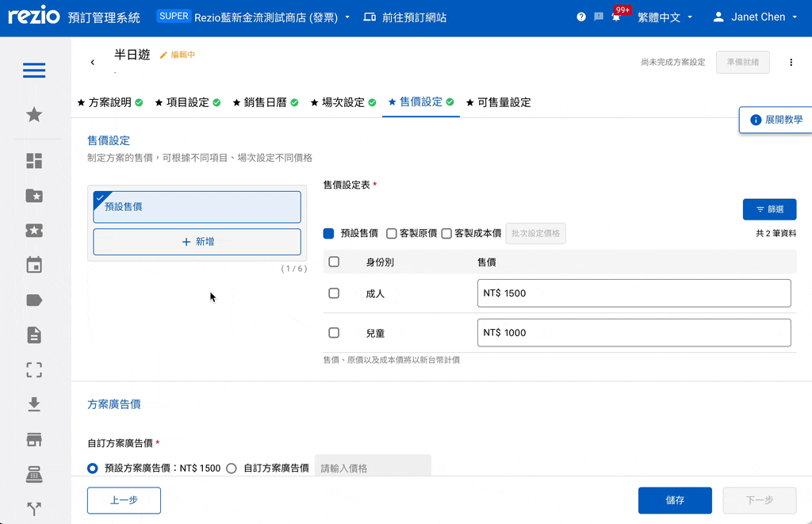Open the 繁體中文 language dropdown
Image resolution: width=812 pixels, height=524 pixels.
click(x=665, y=17)
